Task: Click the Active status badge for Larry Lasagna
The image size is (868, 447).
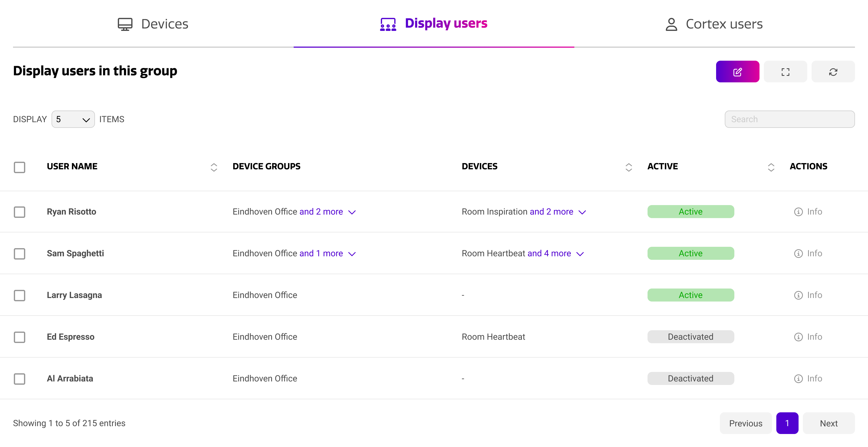Action: click(690, 295)
